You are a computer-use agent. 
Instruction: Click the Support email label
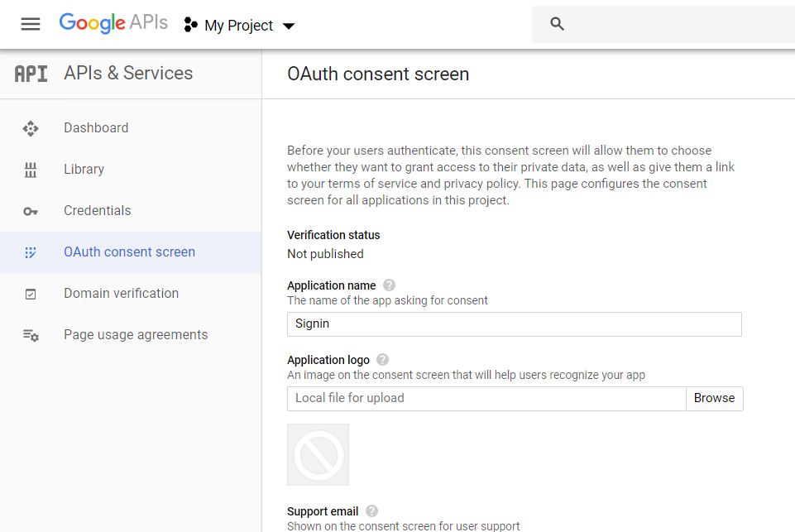323,511
